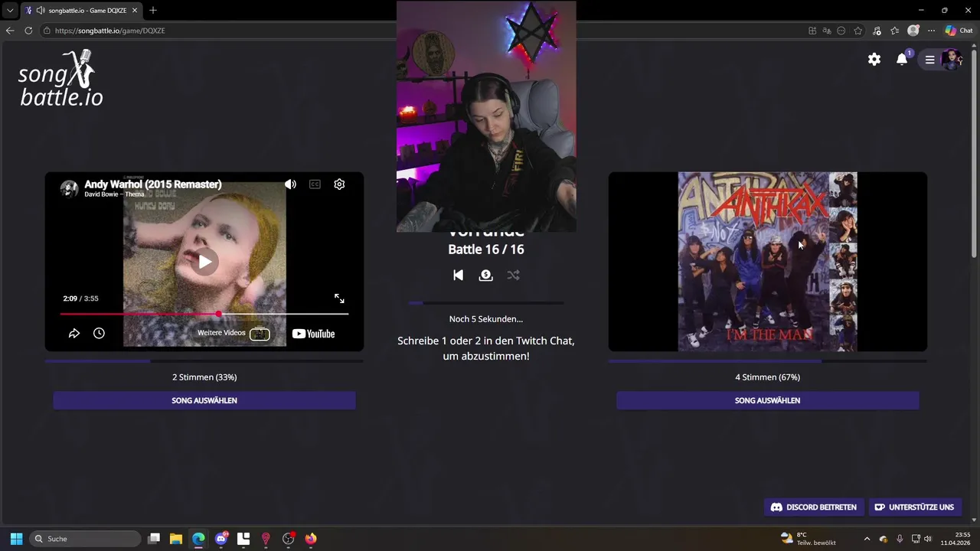980x551 pixels.
Task: Open video on YouTube logo
Action: click(x=313, y=334)
